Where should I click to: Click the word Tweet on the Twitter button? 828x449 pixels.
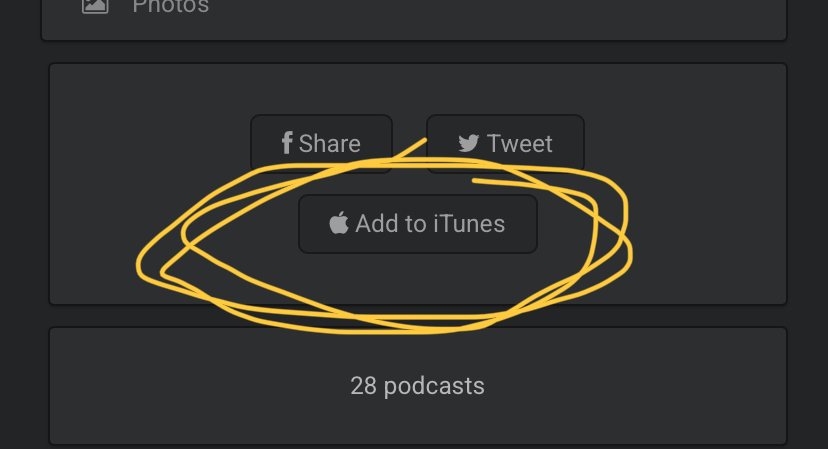pos(520,143)
